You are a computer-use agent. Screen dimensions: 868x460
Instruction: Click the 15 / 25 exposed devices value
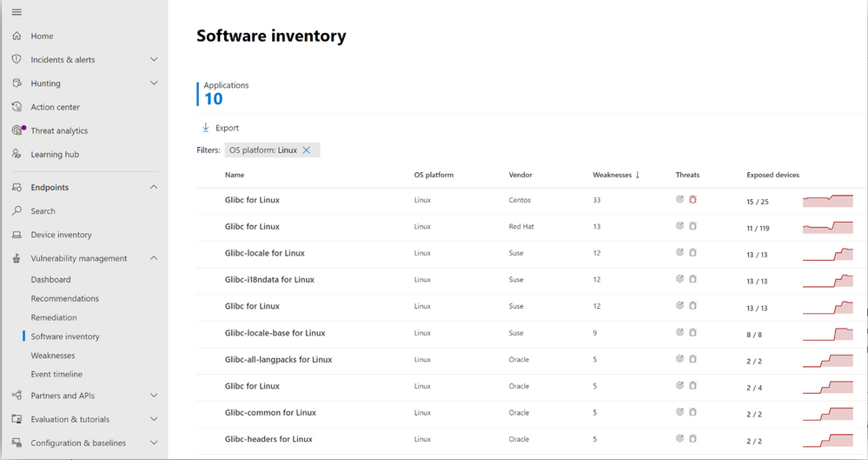click(758, 202)
